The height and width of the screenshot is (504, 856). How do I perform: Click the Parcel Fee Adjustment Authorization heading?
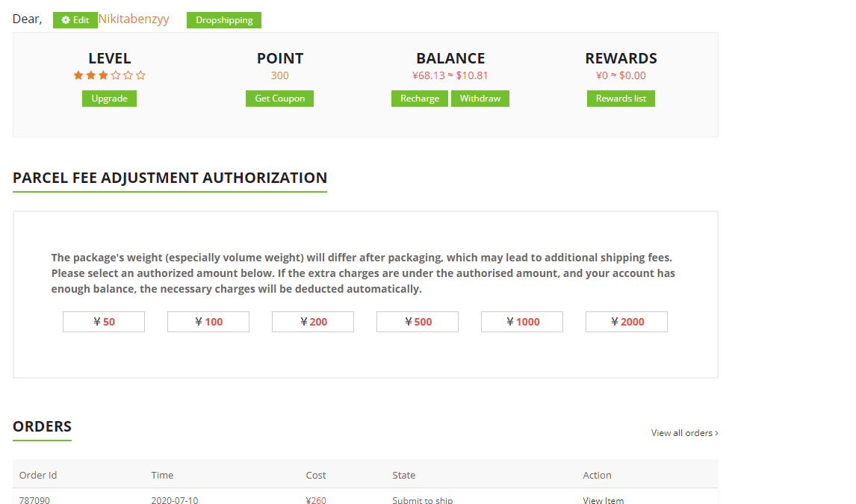coord(170,178)
